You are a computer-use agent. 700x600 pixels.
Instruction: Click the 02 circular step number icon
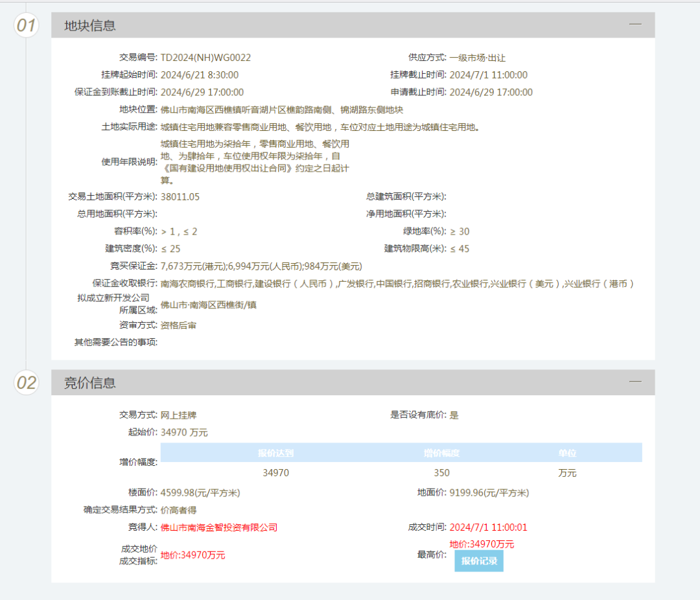click(x=27, y=383)
